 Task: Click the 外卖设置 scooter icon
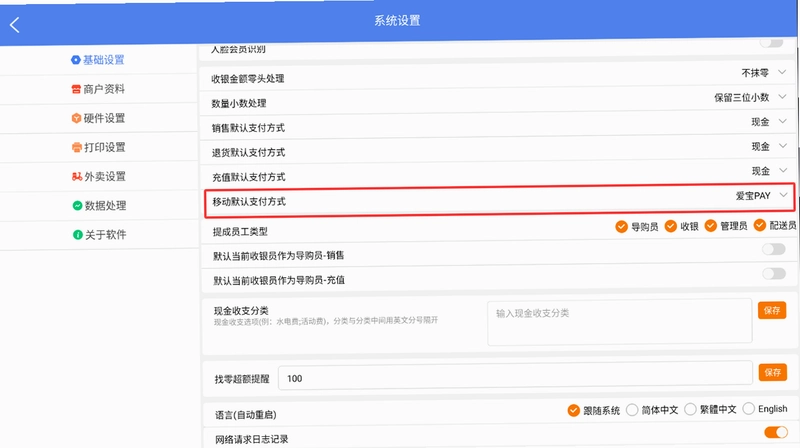click(x=77, y=177)
